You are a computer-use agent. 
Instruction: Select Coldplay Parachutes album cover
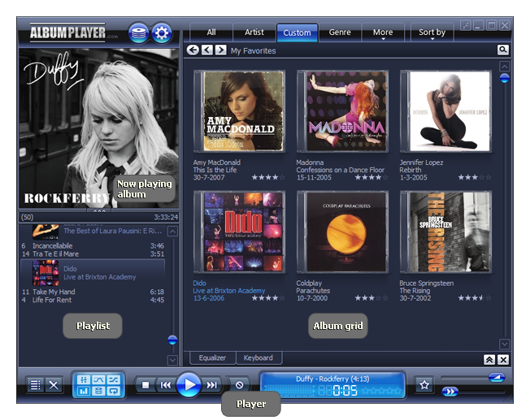tap(342, 232)
